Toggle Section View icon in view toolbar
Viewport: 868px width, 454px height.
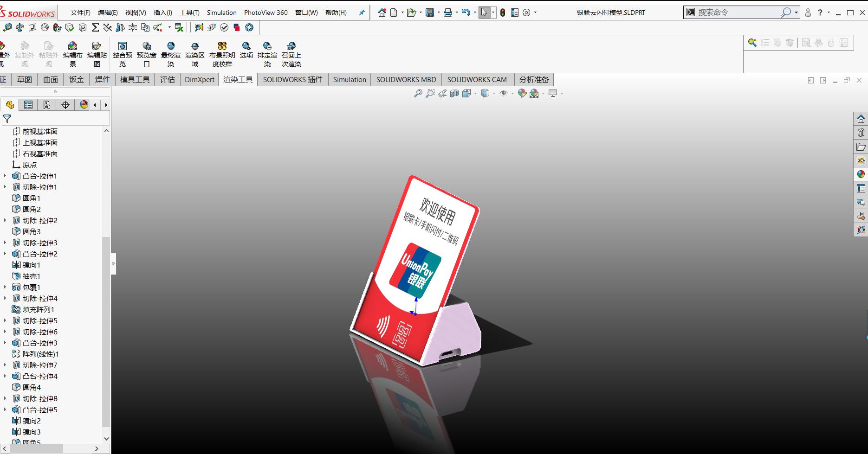[454, 93]
